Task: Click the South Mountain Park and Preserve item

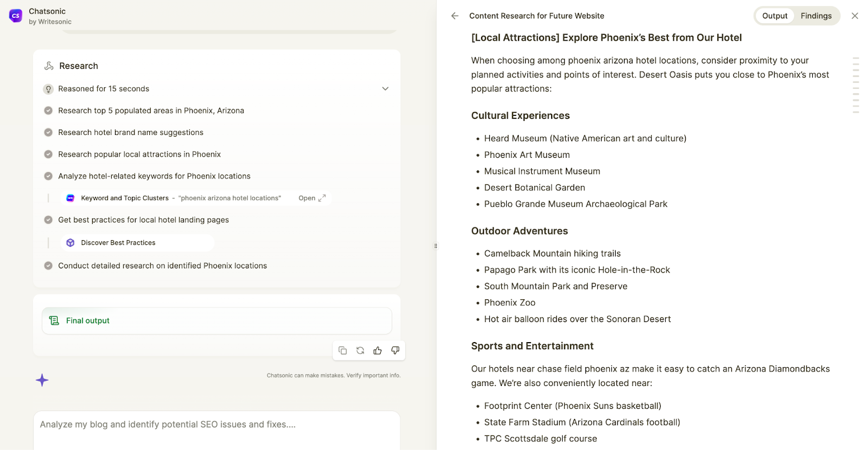Action: coord(556,286)
